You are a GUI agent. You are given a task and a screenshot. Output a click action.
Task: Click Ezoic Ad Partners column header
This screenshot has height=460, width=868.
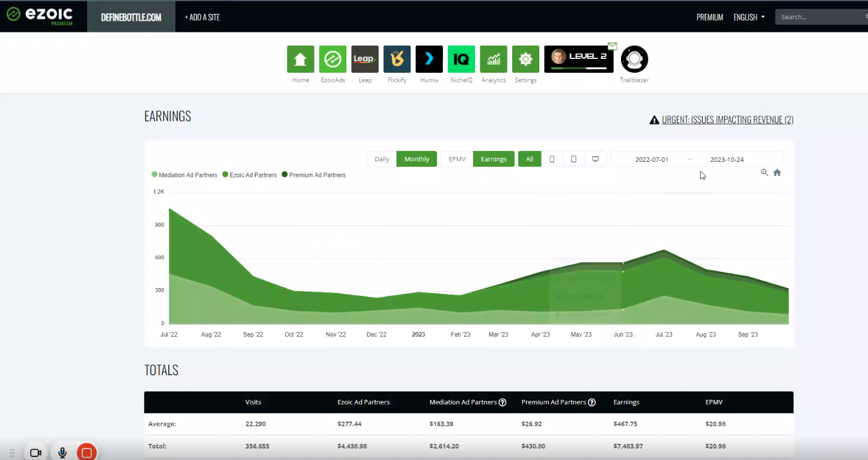364,402
